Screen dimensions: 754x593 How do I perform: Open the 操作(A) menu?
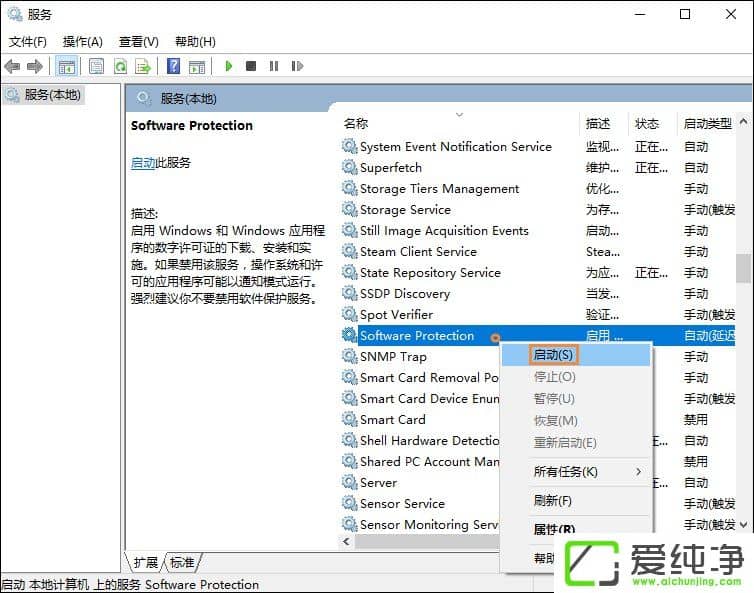click(x=82, y=41)
